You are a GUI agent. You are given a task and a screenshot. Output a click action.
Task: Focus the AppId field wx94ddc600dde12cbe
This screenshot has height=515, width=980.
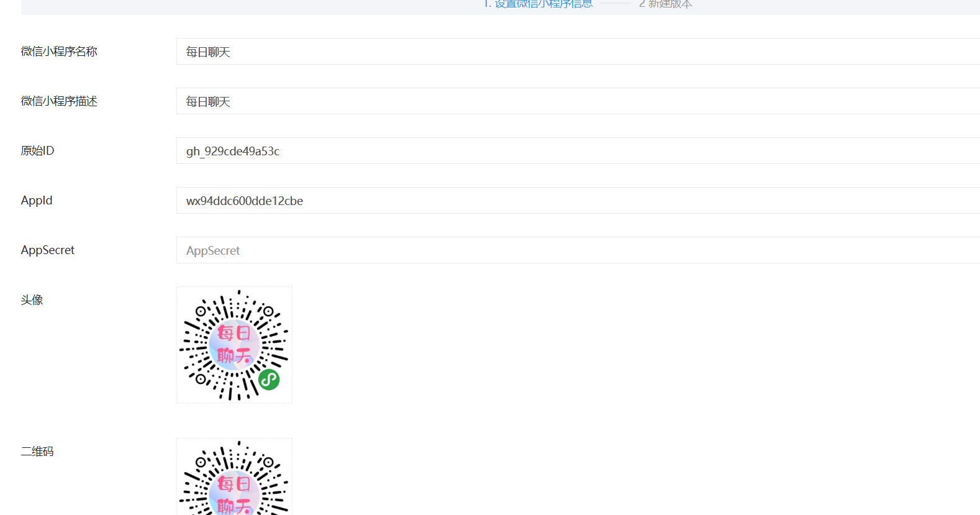point(578,201)
